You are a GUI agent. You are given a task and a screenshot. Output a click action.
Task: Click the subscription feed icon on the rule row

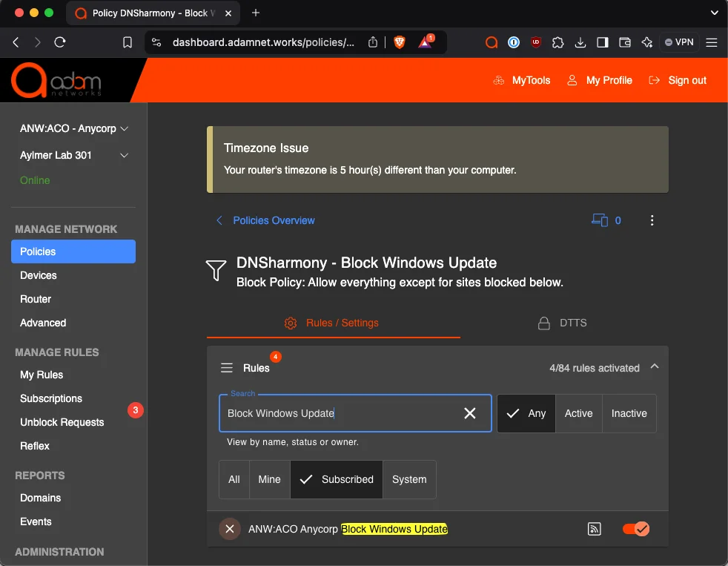(x=595, y=529)
